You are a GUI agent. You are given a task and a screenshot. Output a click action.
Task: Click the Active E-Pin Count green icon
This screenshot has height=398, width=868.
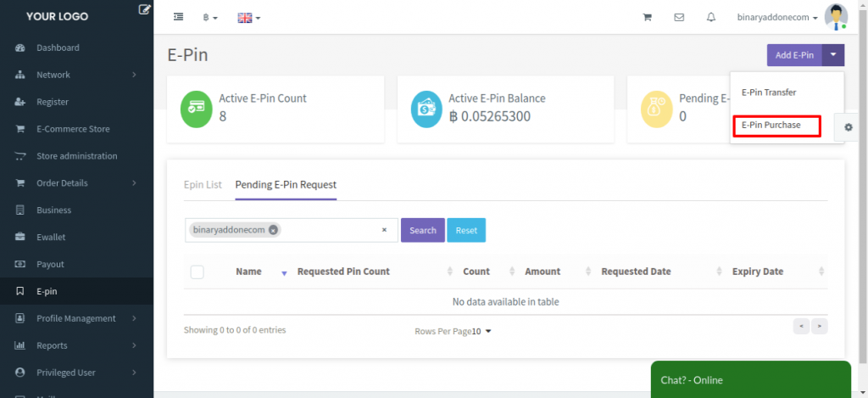[197, 109]
